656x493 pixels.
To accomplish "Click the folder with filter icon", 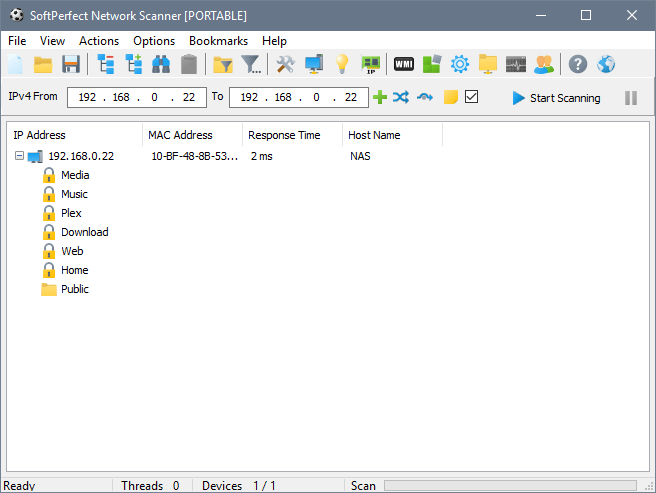I will [223, 64].
